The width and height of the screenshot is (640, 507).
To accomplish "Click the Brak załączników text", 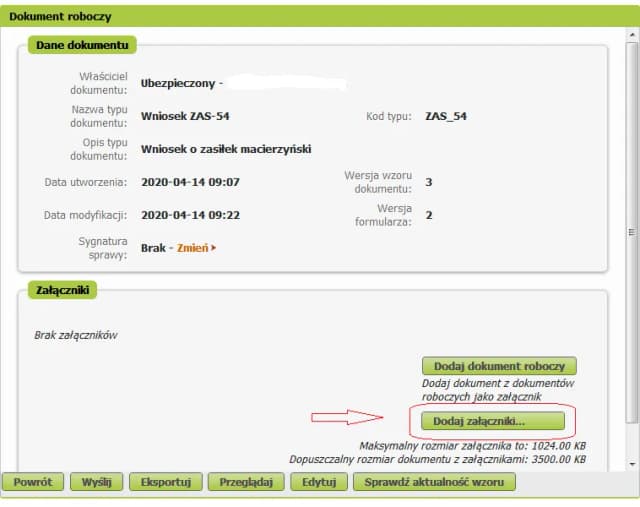I will coord(76,335).
